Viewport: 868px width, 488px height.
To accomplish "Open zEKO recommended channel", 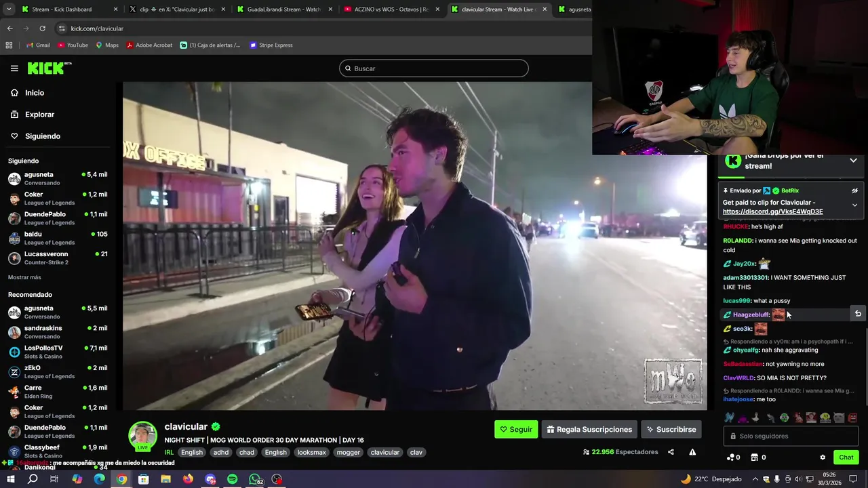I will (x=58, y=371).
